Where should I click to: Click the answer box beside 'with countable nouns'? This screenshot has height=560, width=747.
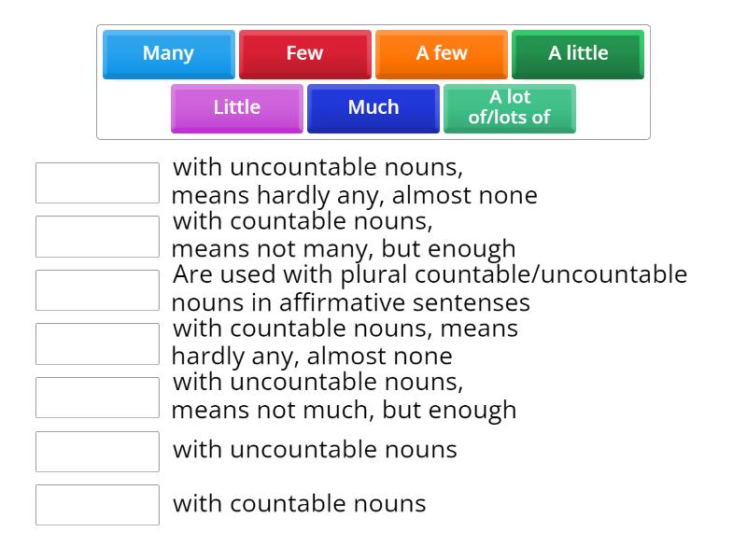pos(97,505)
